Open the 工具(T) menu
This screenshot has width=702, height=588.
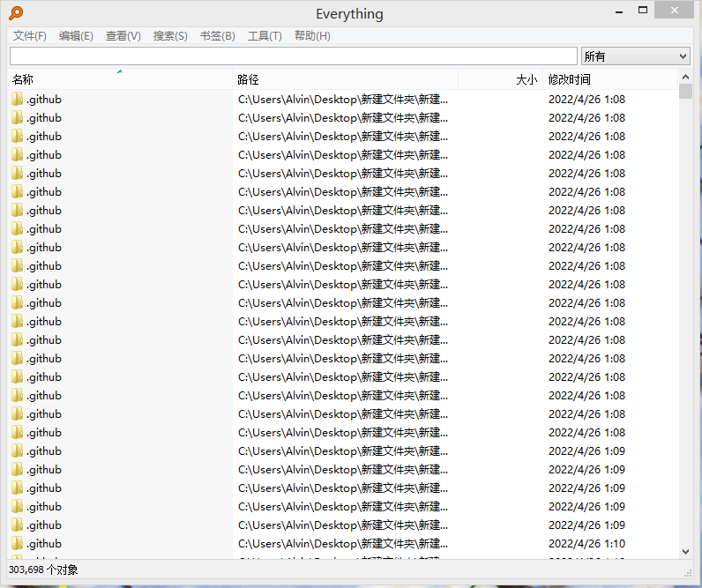(x=265, y=36)
